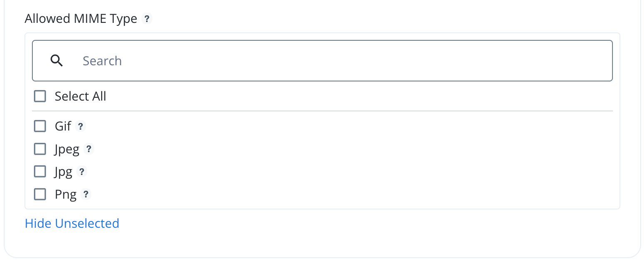Click the magnifying glass inside search bar
The height and width of the screenshot is (261, 644).
(x=57, y=60)
